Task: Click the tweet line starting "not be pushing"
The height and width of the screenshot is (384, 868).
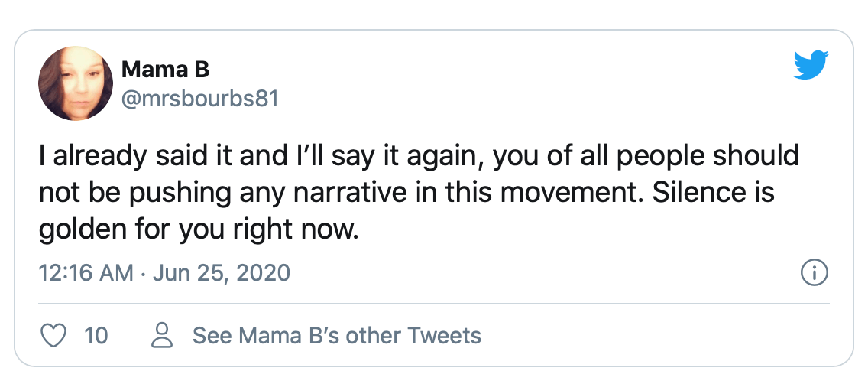Action: [x=406, y=191]
